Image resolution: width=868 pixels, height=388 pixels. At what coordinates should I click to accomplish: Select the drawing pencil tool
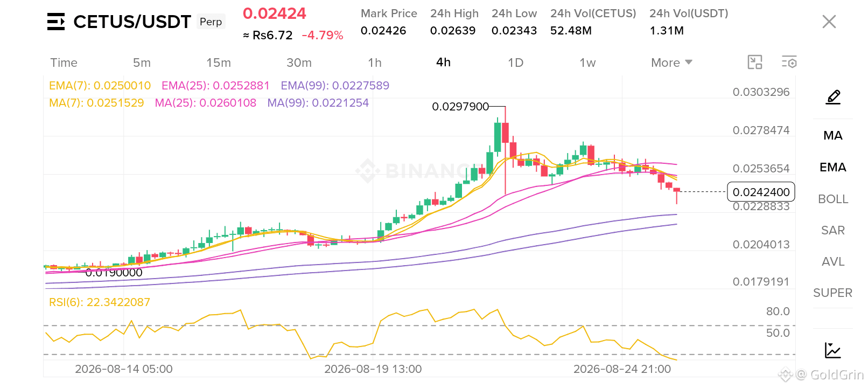(x=833, y=97)
